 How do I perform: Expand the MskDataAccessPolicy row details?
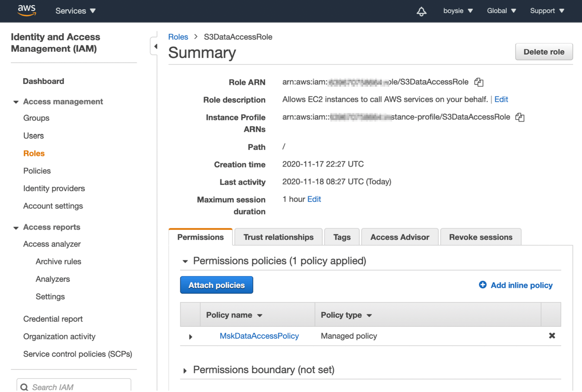coord(191,337)
